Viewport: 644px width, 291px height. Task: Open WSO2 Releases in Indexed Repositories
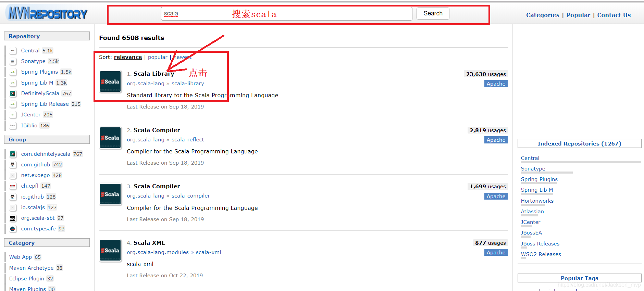(541, 254)
